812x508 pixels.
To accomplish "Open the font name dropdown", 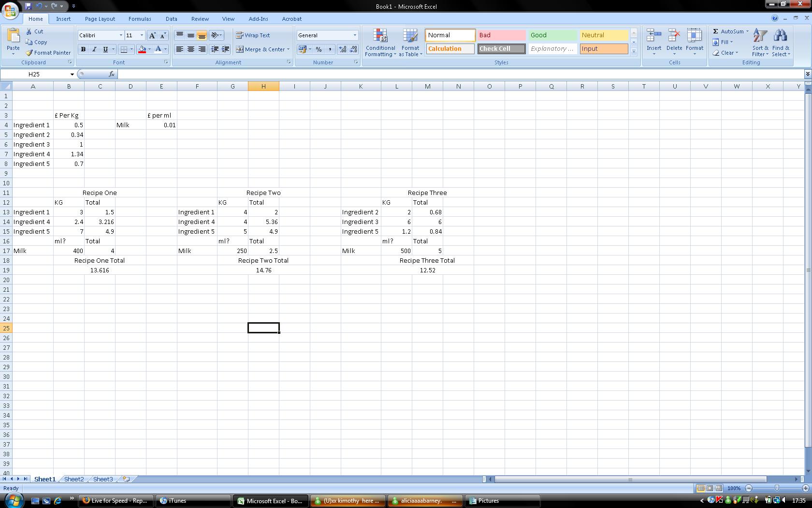I will click(121, 35).
